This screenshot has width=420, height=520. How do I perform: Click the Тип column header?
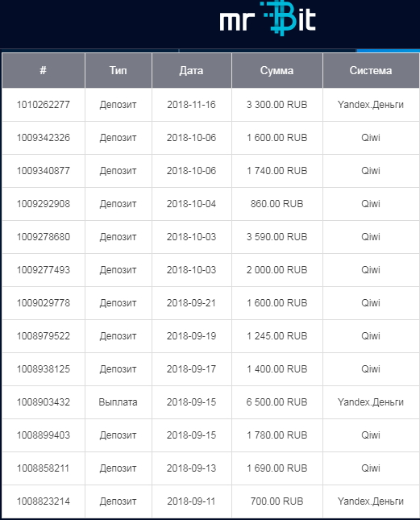click(119, 71)
